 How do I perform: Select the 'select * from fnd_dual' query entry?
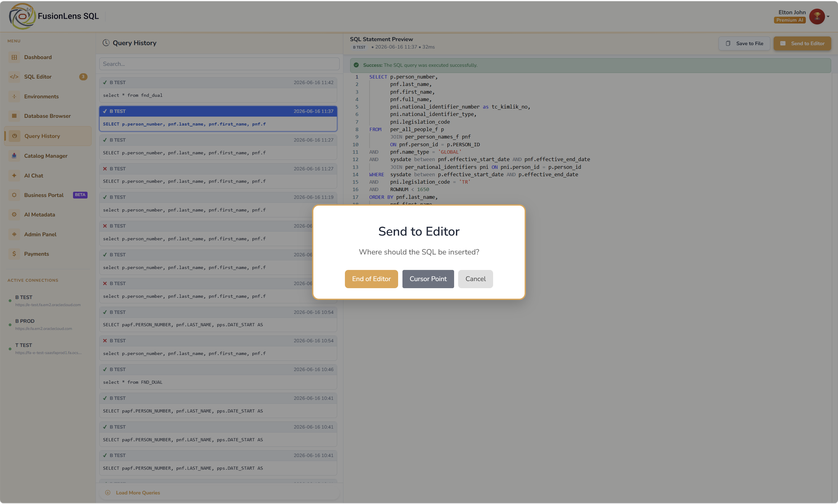[x=218, y=90]
